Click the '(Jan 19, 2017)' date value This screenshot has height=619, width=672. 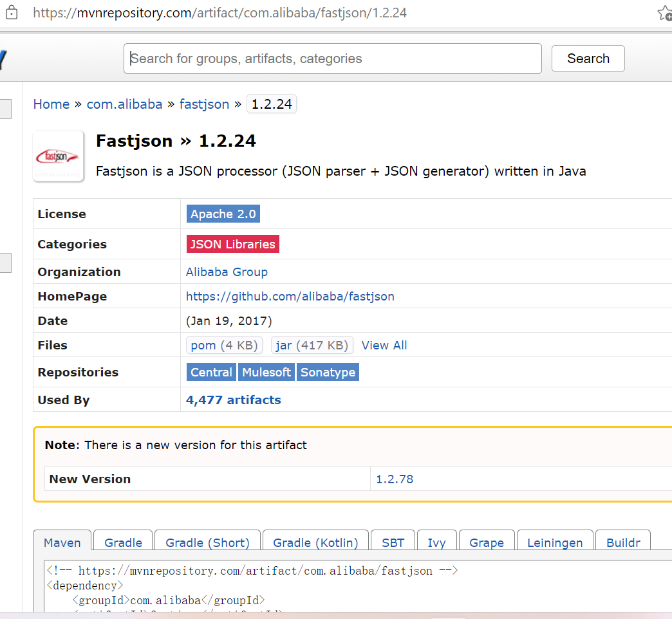(x=229, y=320)
